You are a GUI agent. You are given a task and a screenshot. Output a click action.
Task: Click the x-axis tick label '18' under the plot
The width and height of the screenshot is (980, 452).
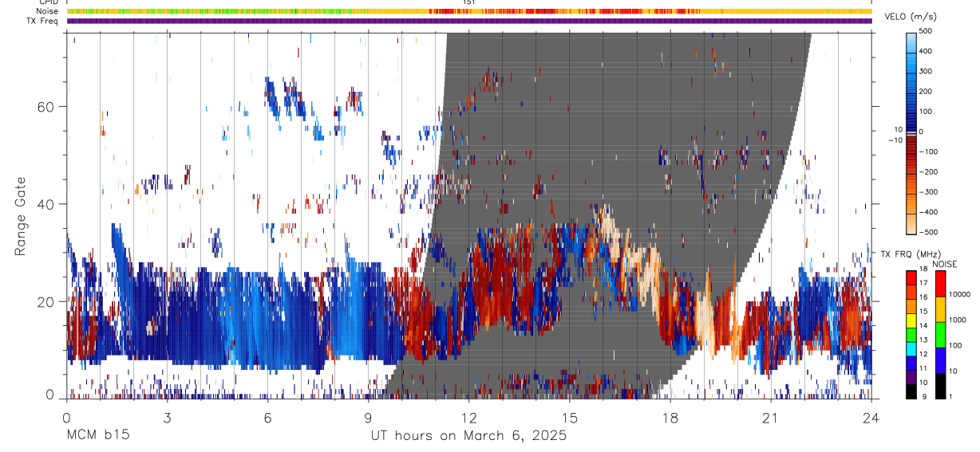[x=670, y=417]
